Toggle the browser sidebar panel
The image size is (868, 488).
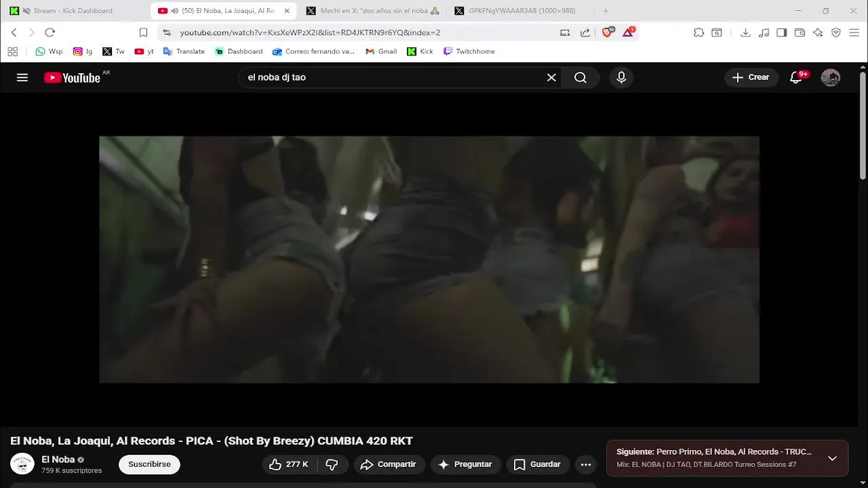coord(782,33)
